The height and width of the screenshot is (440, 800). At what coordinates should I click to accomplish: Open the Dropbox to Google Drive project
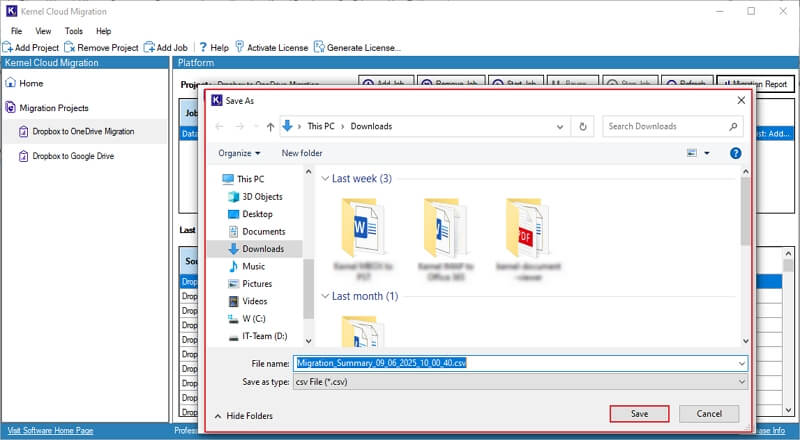[66, 156]
